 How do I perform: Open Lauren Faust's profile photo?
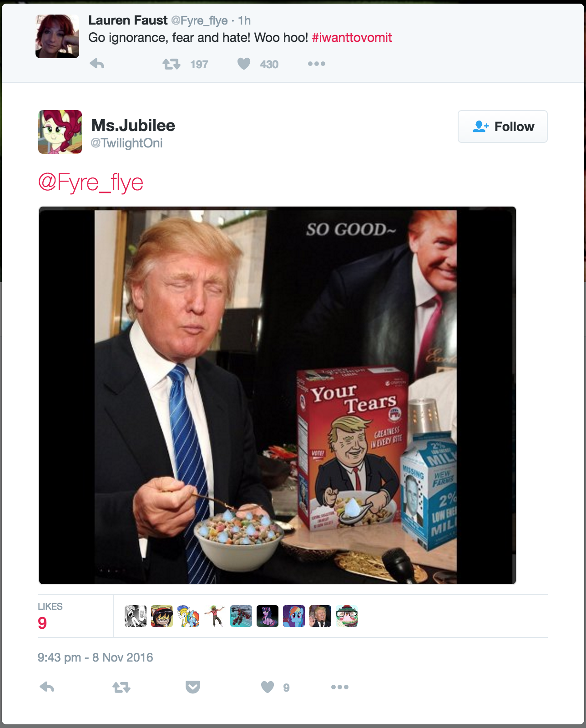(57, 36)
